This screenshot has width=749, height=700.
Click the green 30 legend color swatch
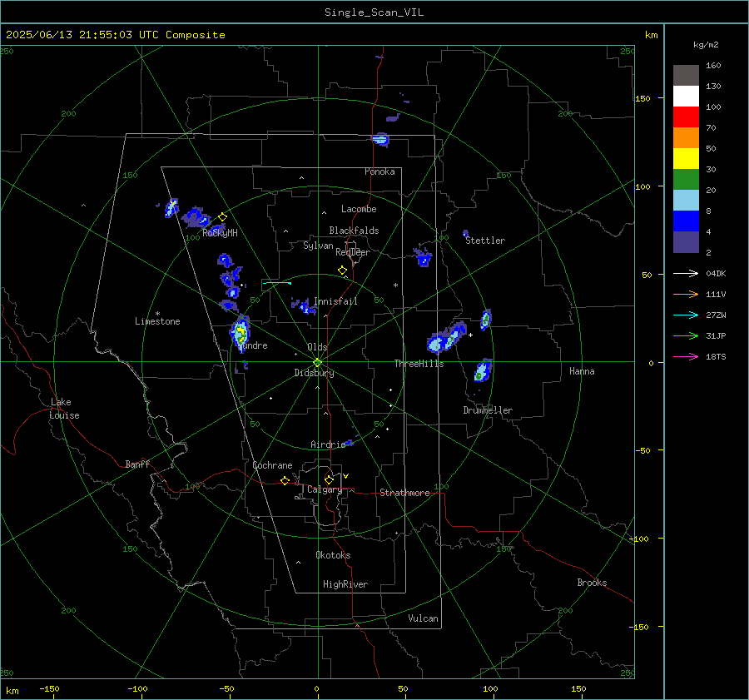686,180
